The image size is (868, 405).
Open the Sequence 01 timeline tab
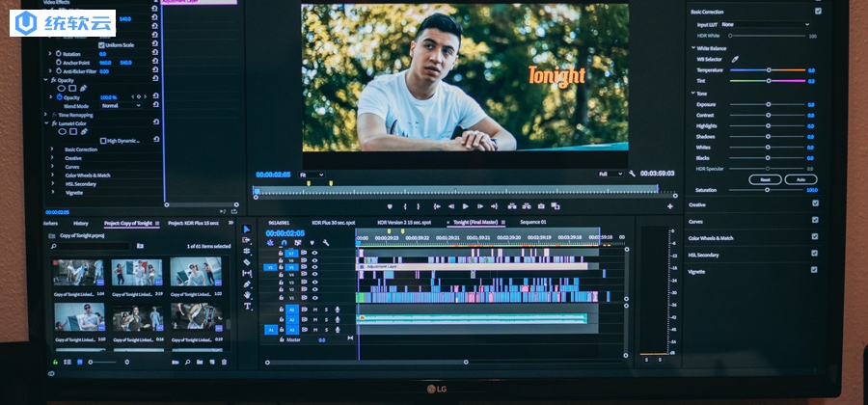pyautogui.click(x=533, y=223)
